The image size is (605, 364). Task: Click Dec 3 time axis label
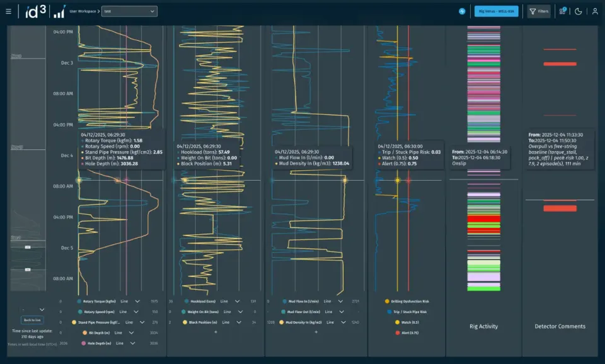click(67, 63)
